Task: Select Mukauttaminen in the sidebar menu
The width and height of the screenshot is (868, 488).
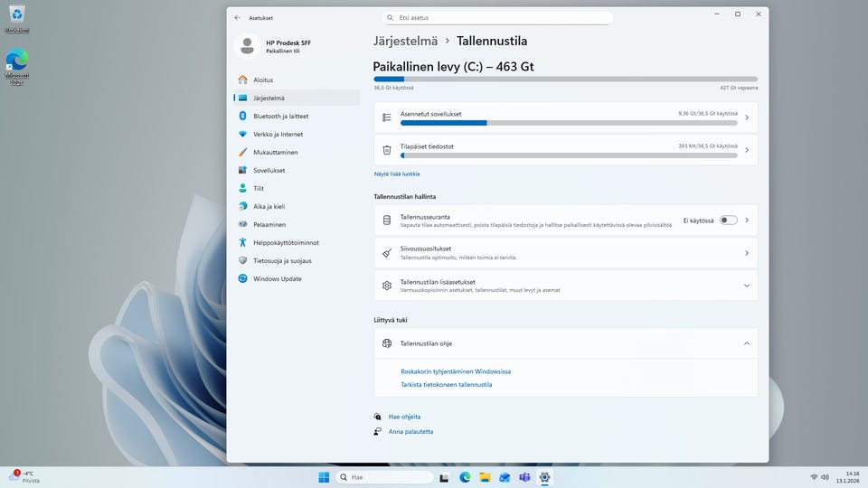Action: 275,152
